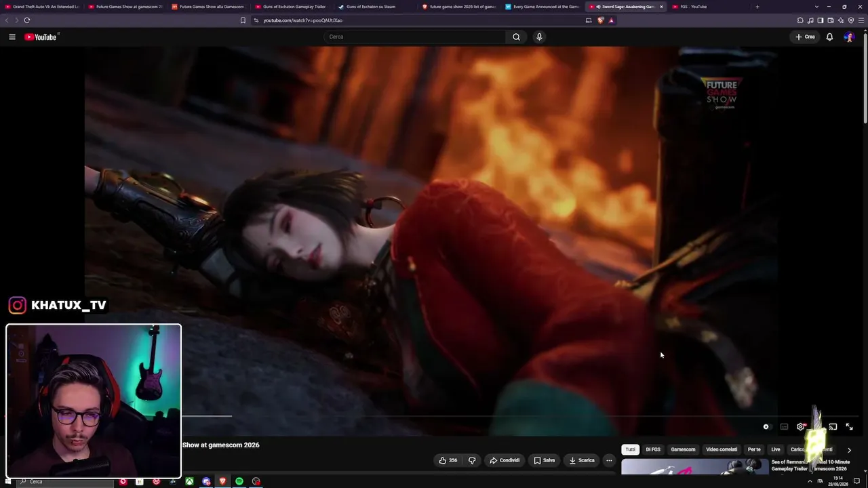Dislike the video with thumbs down

[x=472, y=460]
